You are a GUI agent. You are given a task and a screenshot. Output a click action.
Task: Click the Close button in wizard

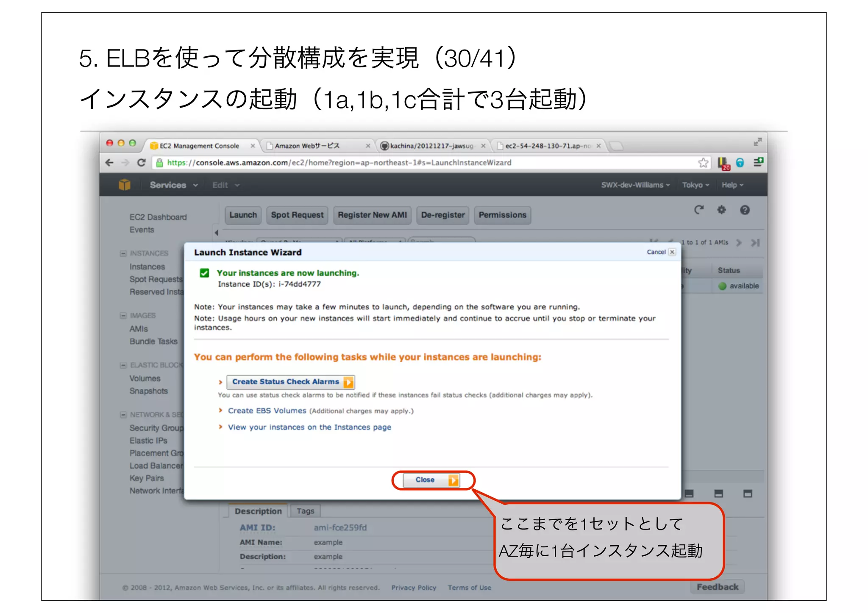[x=431, y=480]
